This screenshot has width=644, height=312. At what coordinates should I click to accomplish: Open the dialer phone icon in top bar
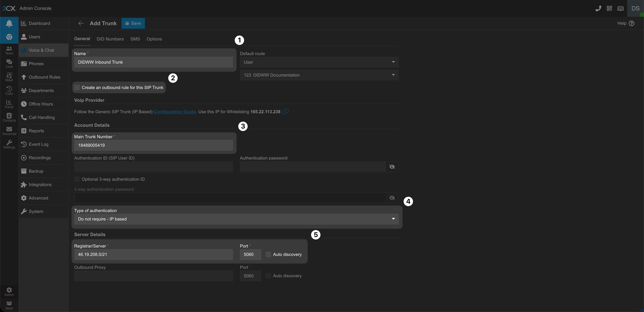click(x=598, y=9)
